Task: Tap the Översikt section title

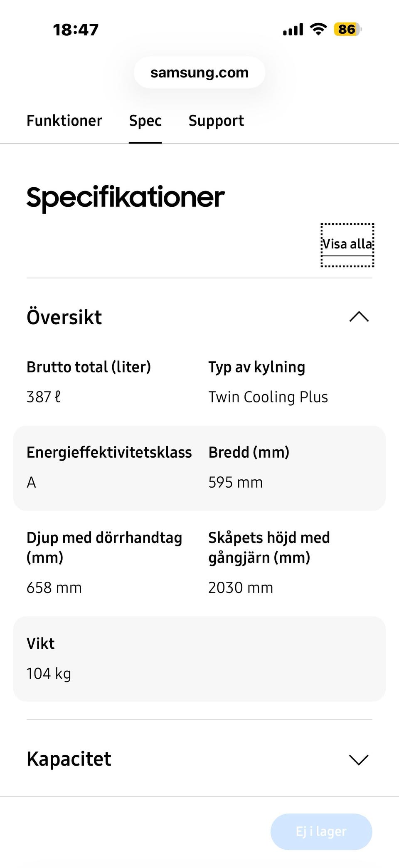Action: [x=64, y=317]
